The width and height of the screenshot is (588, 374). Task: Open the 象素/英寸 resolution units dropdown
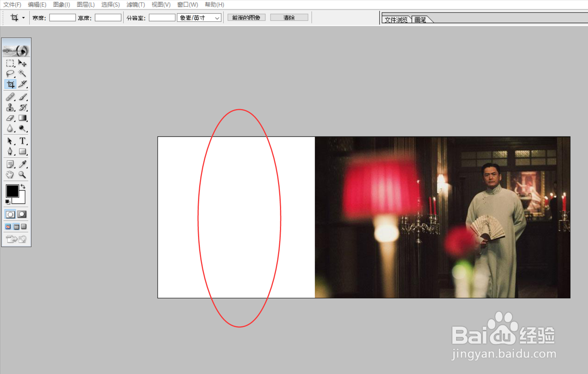click(x=199, y=18)
